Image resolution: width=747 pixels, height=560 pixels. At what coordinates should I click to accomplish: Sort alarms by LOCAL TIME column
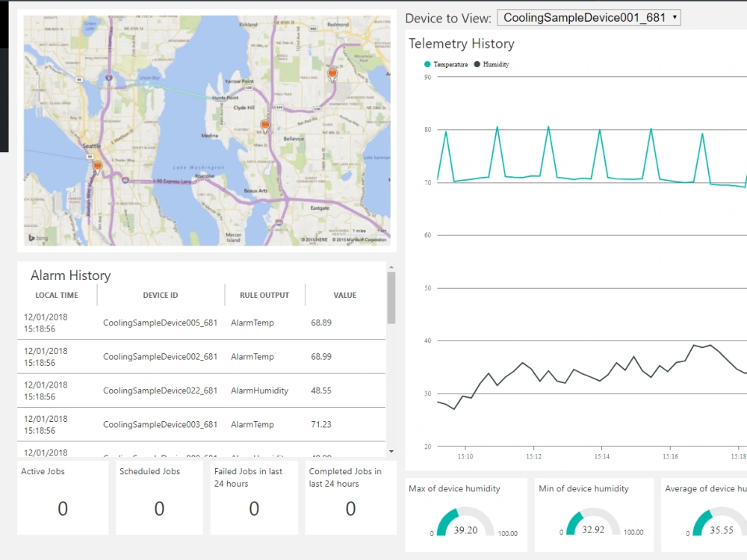tap(57, 295)
